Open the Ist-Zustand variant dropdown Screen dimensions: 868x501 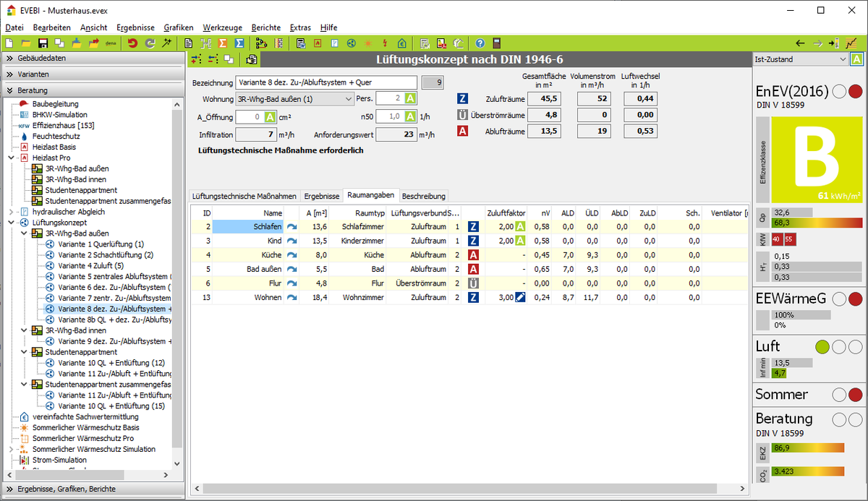[800, 59]
